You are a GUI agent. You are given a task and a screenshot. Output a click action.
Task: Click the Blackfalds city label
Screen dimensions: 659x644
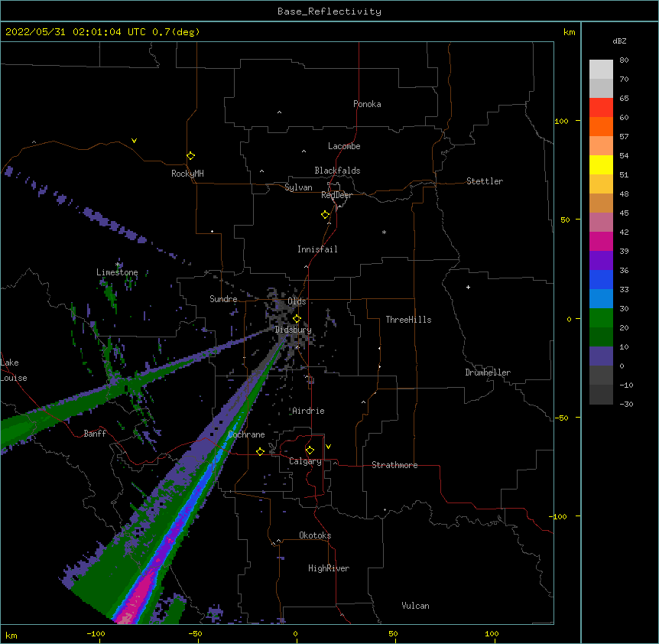[x=337, y=171]
